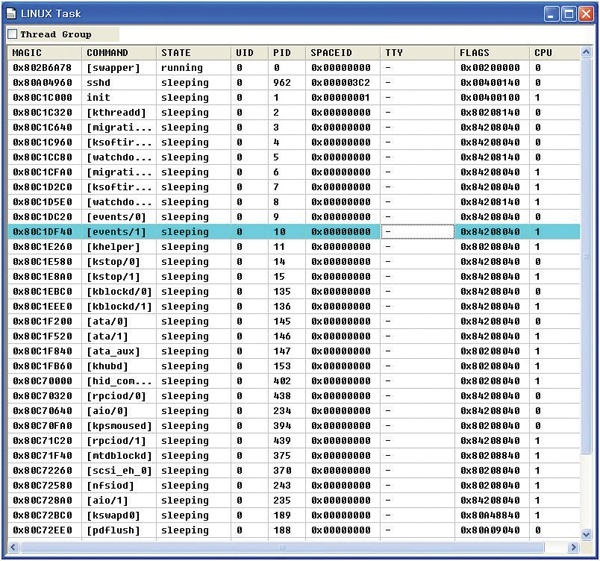Click the horizontal scrollbar right arrow
This screenshot has width=600, height=561.
(573, 548)
